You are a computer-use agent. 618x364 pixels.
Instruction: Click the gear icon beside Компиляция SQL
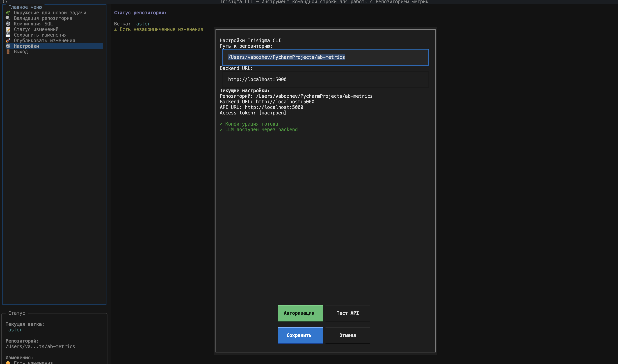[8, 24]
